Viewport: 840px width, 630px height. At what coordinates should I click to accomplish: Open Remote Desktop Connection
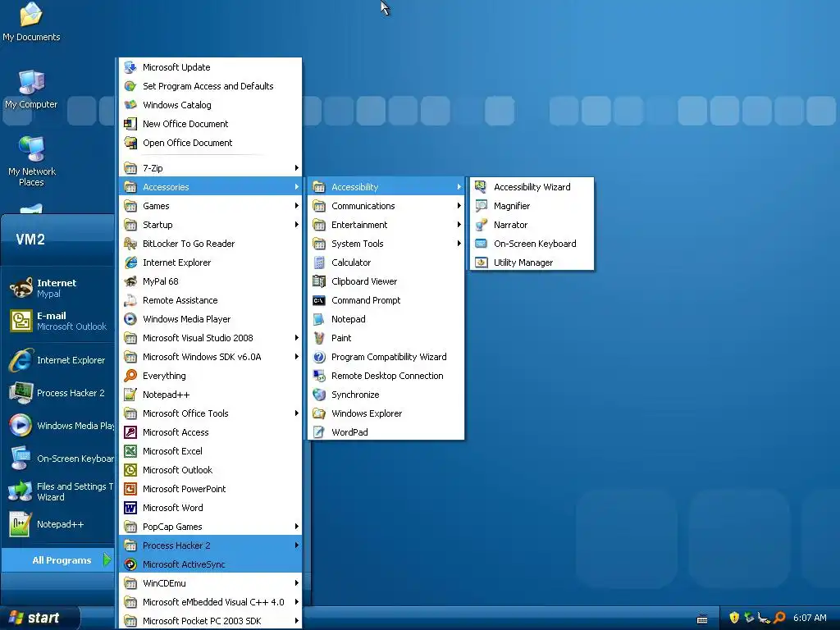386,376
